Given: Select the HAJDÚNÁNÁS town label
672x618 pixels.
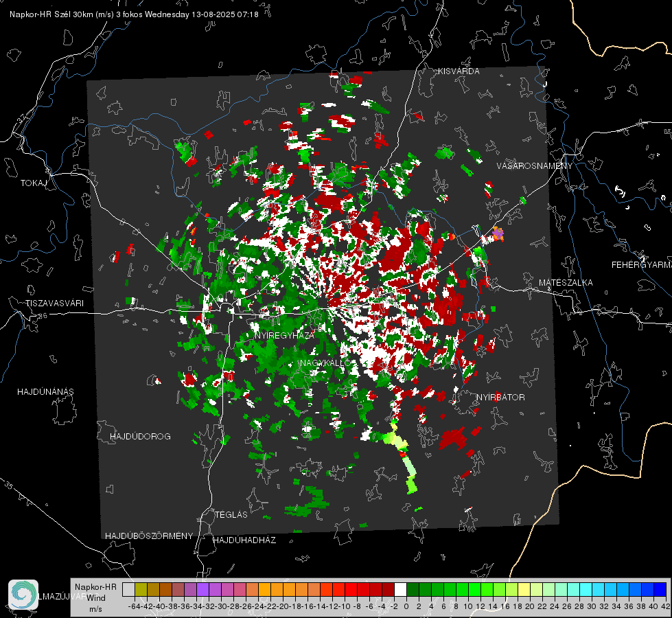Looking at the screenshot, I should [x=45, y=392].
